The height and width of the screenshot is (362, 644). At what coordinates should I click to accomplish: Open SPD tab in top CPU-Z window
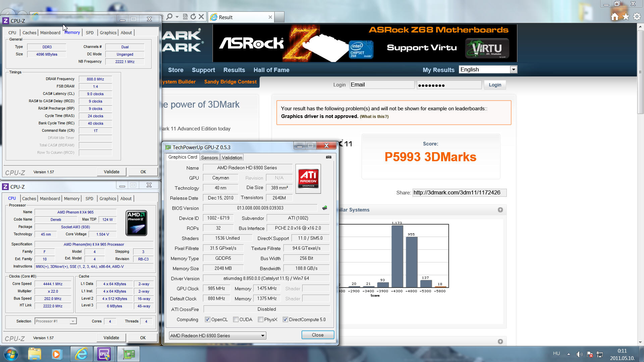coord(90,33)
